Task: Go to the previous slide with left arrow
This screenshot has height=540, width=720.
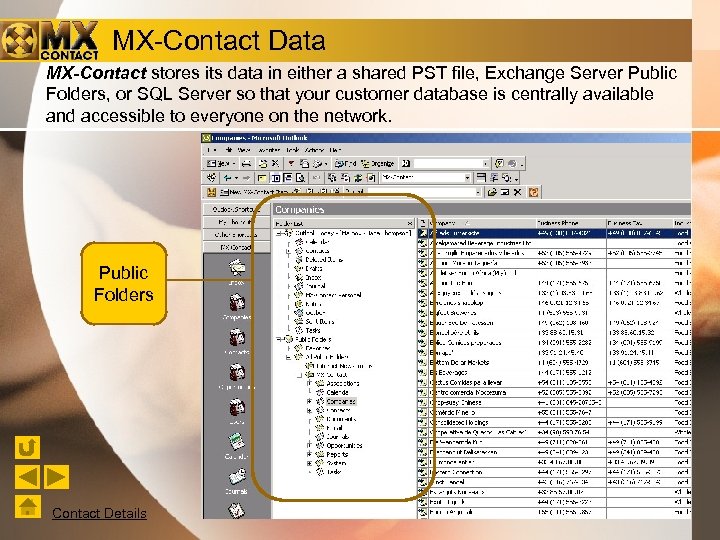Action: 28,477
